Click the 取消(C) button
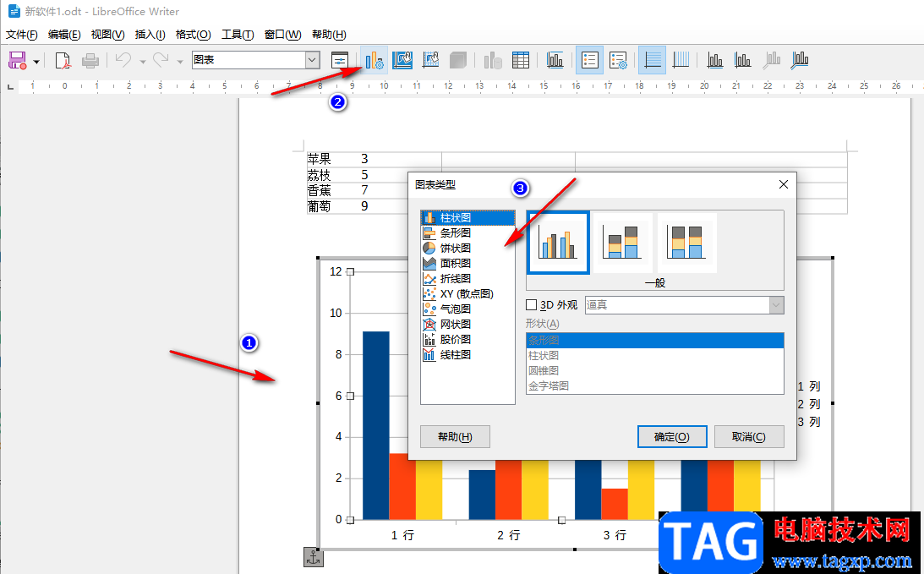924x574 pixels. pyautogui.click(x=749, y=437)
